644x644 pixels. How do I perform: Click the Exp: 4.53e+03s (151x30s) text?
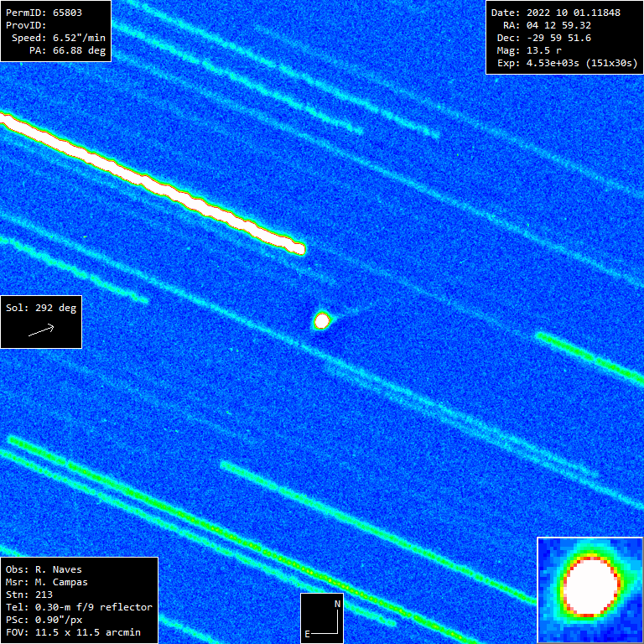[568, 63]
